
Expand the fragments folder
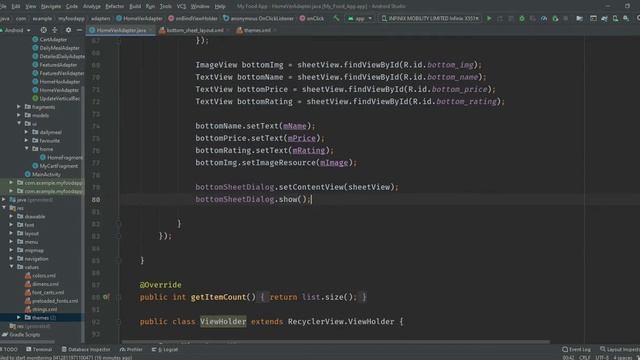tap(19, 107)
